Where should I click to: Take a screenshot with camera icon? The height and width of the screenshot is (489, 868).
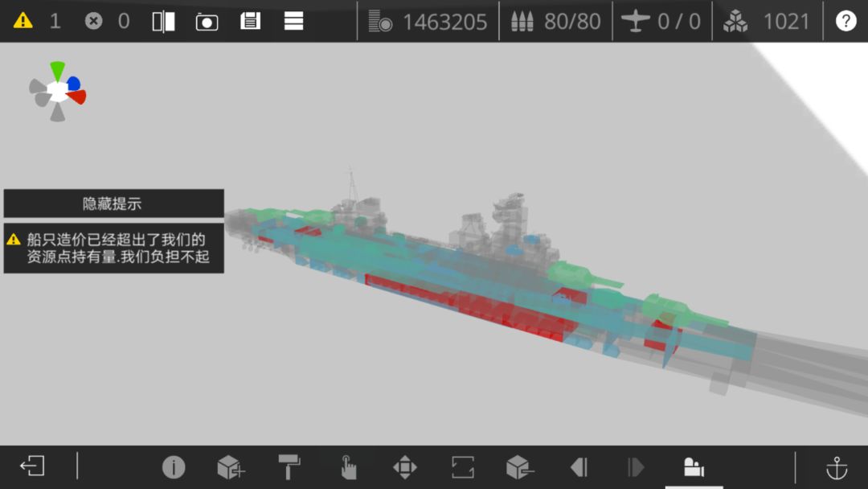point(207,23)
